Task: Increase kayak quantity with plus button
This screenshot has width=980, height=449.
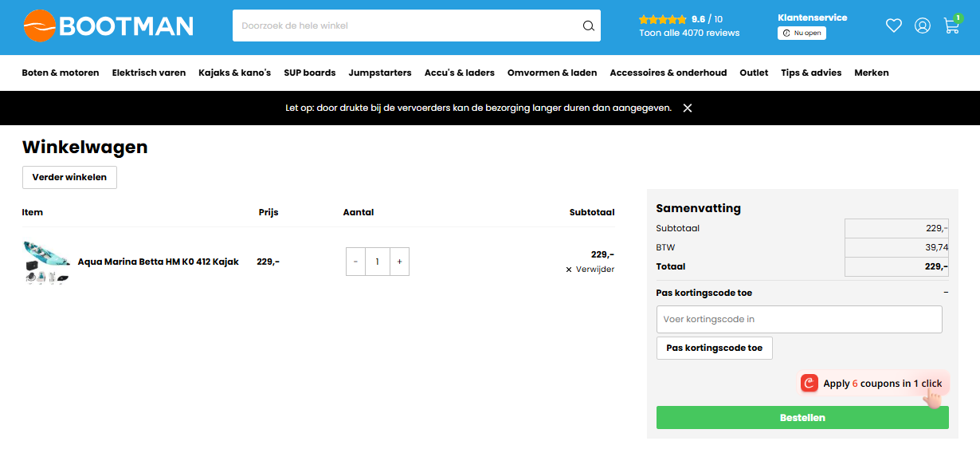Action: pyautogui.click(x=399, y=262)
